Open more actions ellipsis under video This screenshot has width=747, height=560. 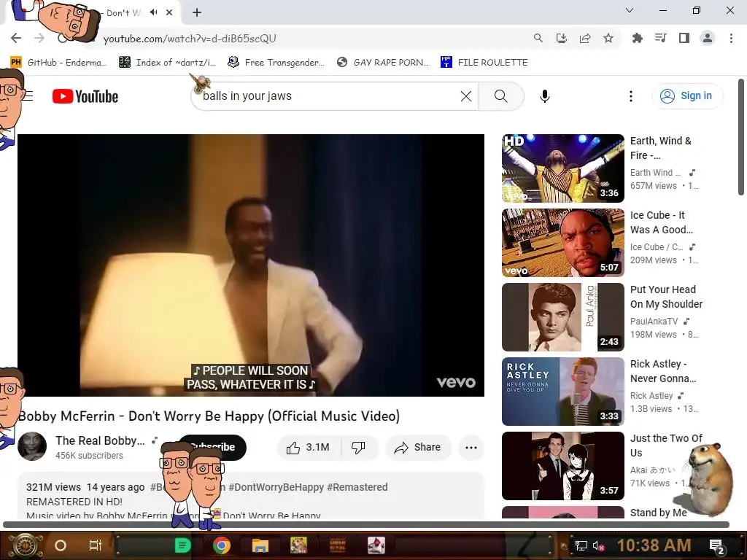[x=471, y=448]
